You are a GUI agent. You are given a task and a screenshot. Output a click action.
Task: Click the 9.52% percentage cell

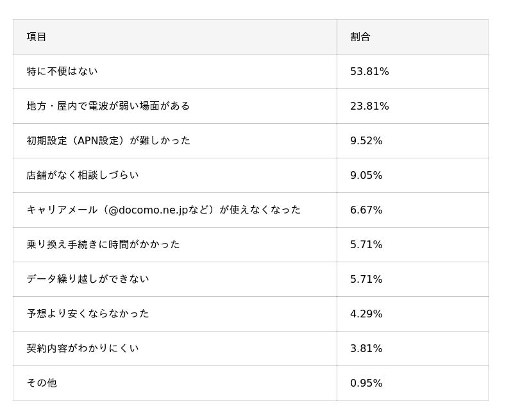[366, 140]
